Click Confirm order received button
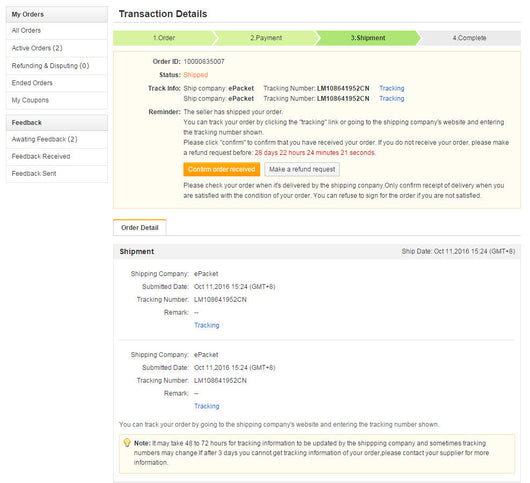Viewport: 530px width, 483px height. point(222,169)
